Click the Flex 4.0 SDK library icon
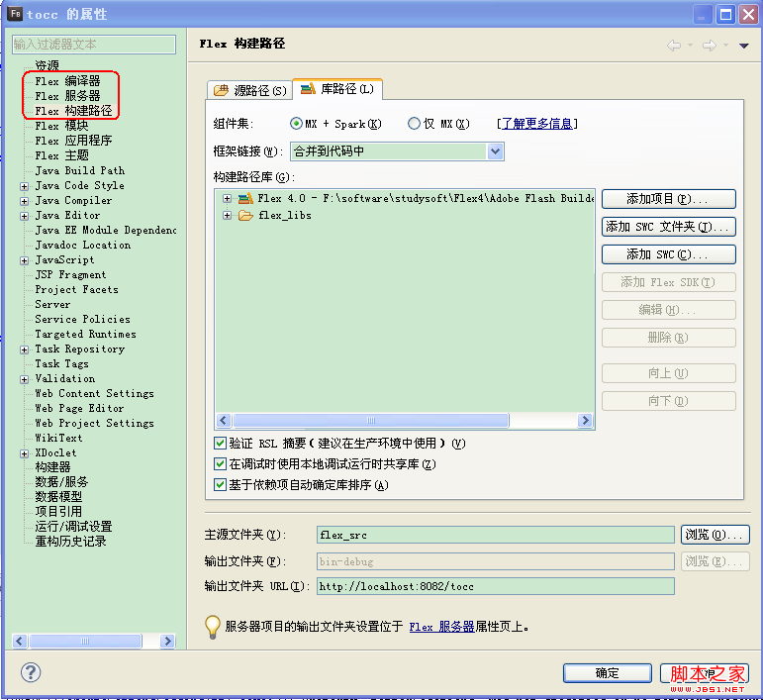Image resolution: width=763 pixels, height=700 pixels. coord(245,198)
